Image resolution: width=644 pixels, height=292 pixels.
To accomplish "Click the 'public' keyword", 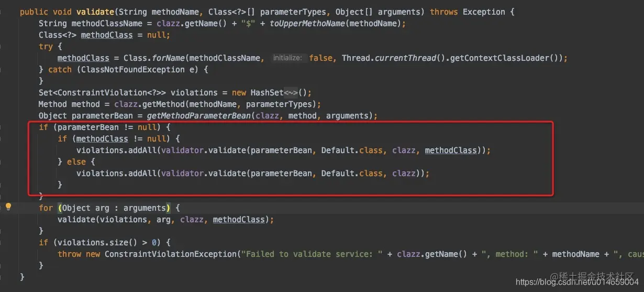I will tap(34, 12).
